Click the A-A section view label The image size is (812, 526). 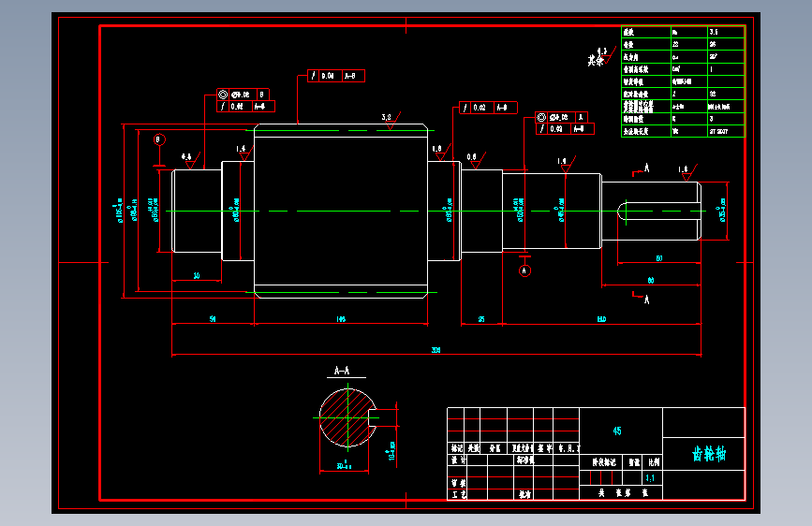tap(342, 371)
